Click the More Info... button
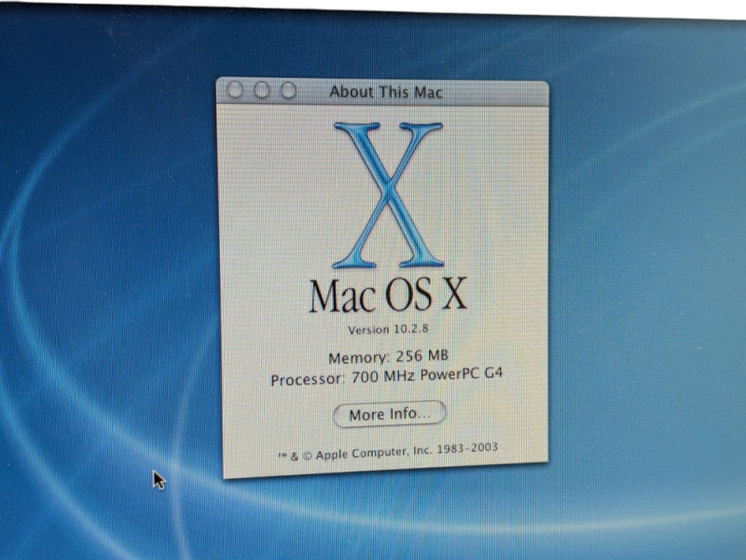 (389, 414)
